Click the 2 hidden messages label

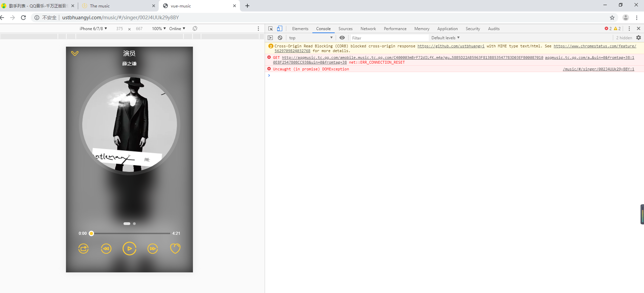pos(624,38)
